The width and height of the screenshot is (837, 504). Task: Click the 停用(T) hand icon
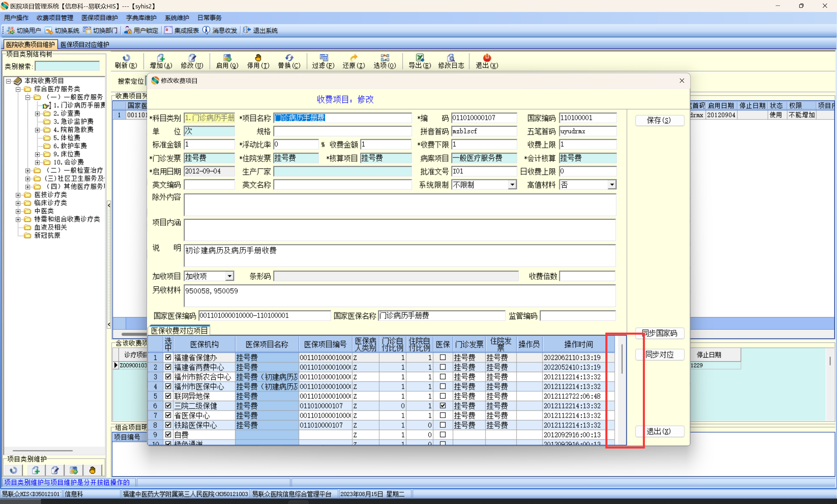coord(258,58)
